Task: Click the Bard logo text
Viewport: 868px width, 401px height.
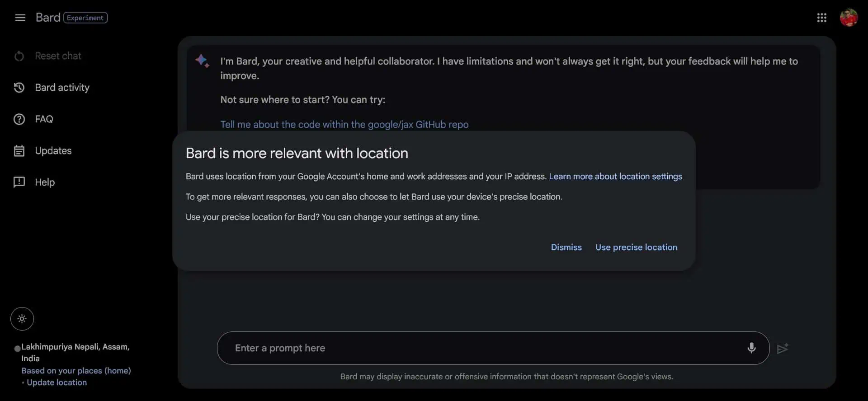Action: pos(48,18)
